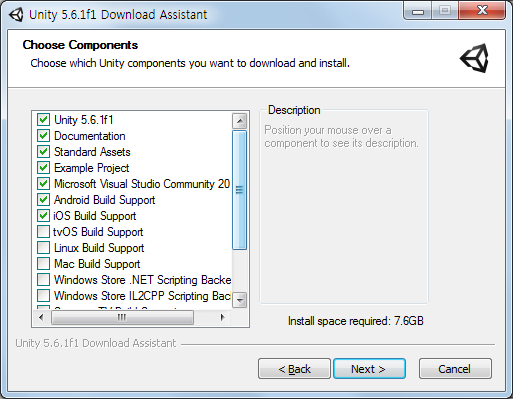Select the 'Linux Build Support' label
The image size is (513, 399).
[99, 248]
